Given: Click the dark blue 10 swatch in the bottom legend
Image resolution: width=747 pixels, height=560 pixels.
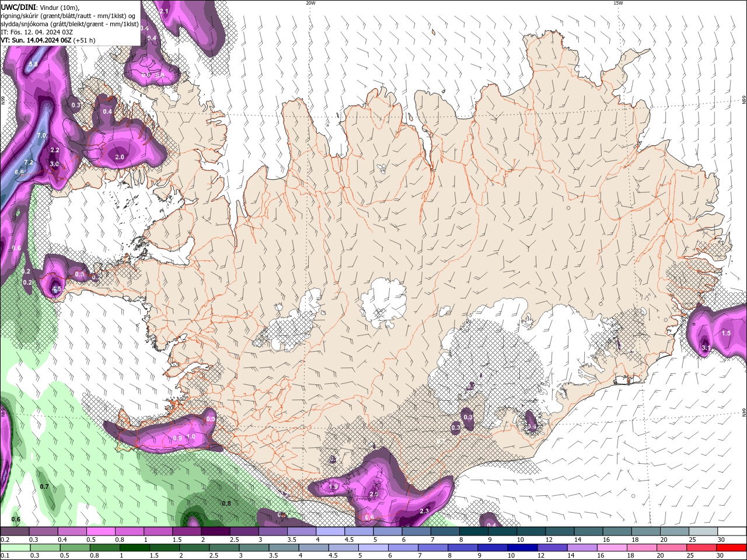Looking at the screenshot, I should click(x=522, y=548).
